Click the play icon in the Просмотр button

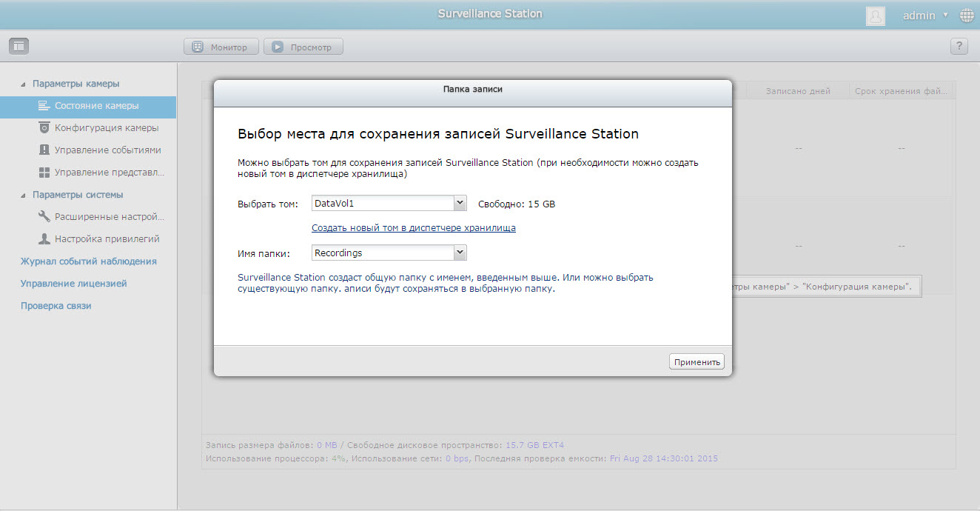pos(278,47)
